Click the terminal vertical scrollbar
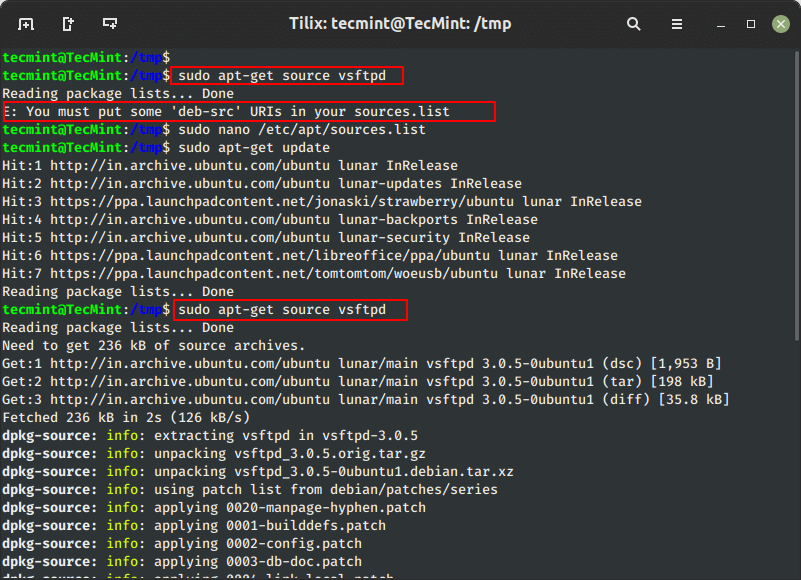Viewport: 801px width, 580px height. 797,196
